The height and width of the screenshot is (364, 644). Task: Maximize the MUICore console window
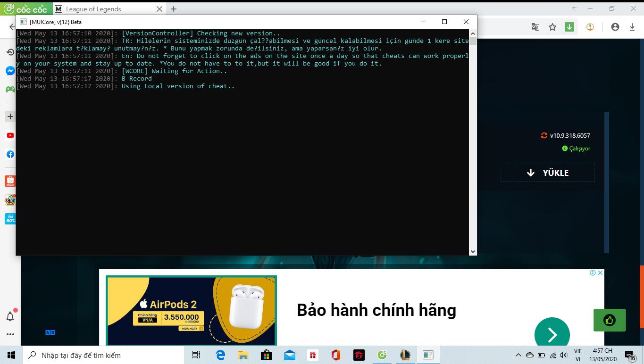(444, 22)
